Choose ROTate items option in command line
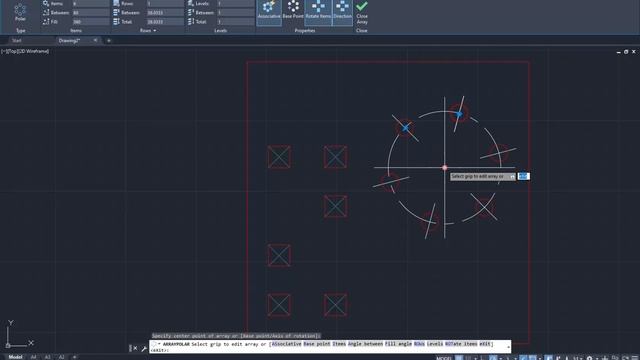The width and height of the screenshot is (640, 360). (461, 344)
